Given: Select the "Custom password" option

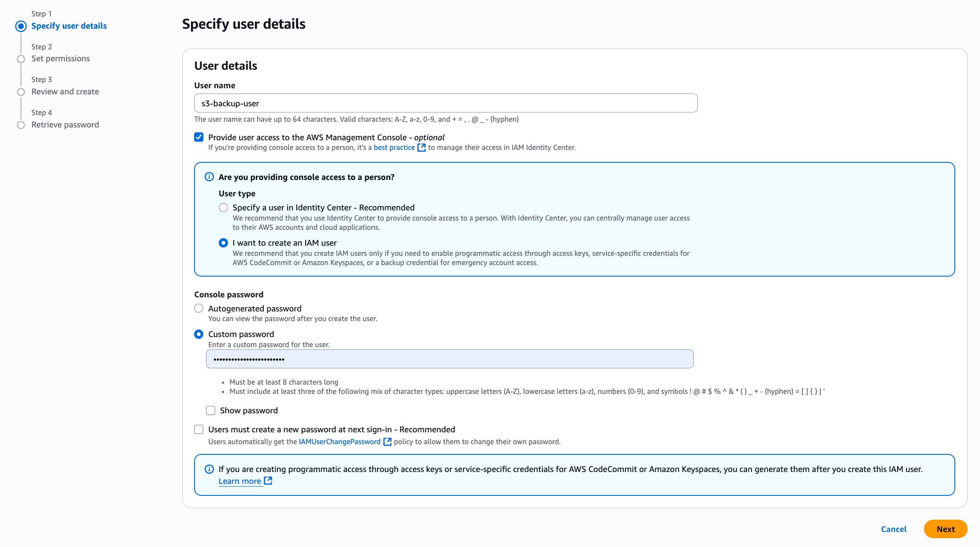Looking at the screenshot, I should coord(198,334).
